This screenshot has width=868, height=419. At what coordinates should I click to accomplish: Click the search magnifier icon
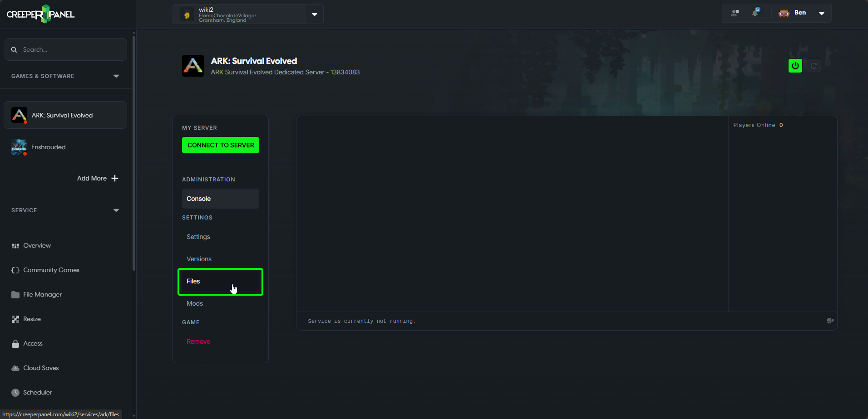point(14,49)
